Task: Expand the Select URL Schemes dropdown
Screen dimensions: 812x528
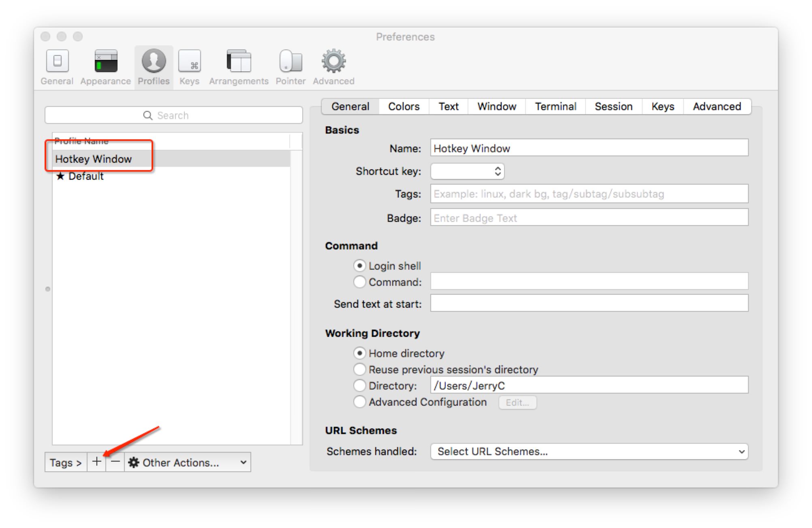Action: coord(589,451)
